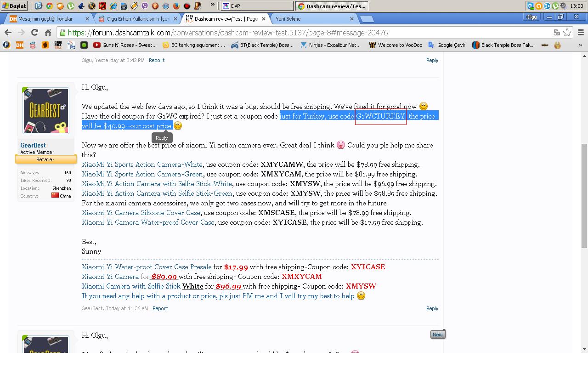The height and width of the screenshot is (380, 588).
Task: Report the GearBest message from 11:36 AM
Action: click(x=160, y=308)
